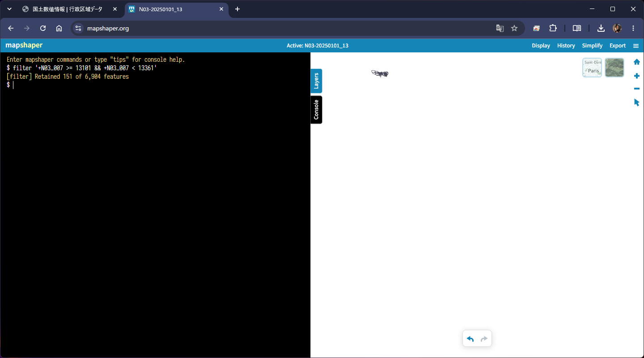This screenshot has width=644, height=358.
Task: Close the N03-20250101_13 tab
Action: [x=221, y=9]
